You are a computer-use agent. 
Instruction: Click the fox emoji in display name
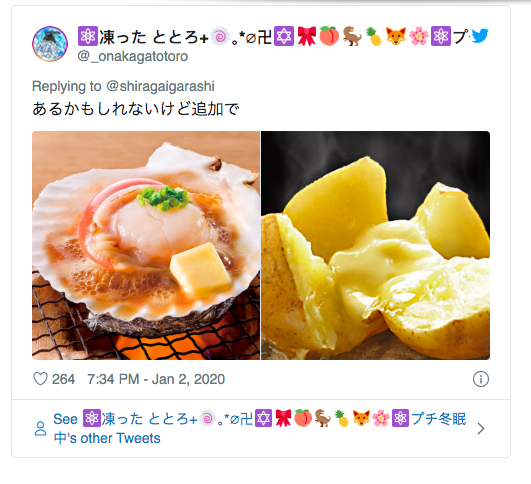tap(396, 36)
